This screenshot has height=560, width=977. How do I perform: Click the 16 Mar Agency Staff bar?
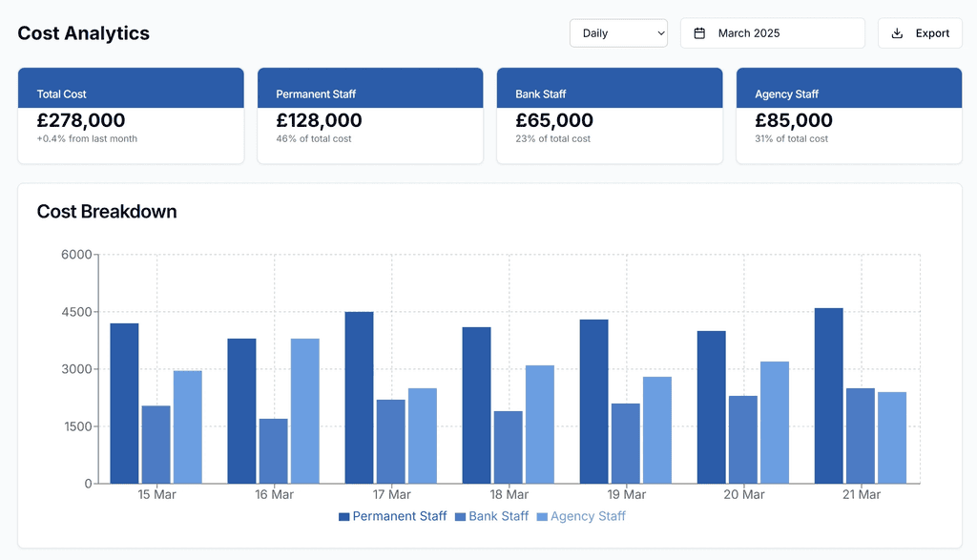pos(304,411)
